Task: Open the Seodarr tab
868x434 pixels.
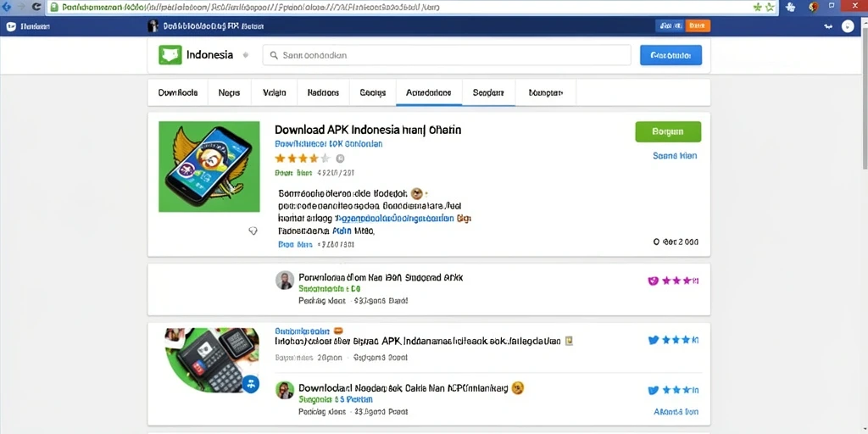Action: 488,92
